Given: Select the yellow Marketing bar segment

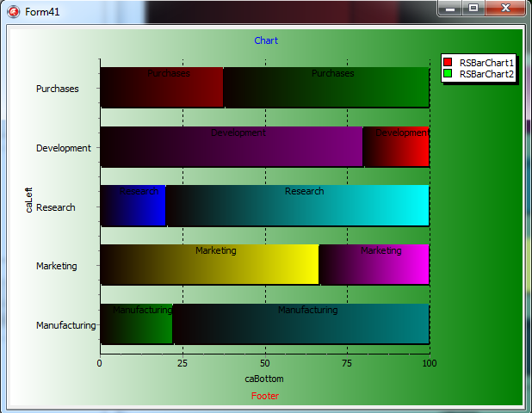Looking at the screenshot, I should pyautogui.click(x=209, y=267).
